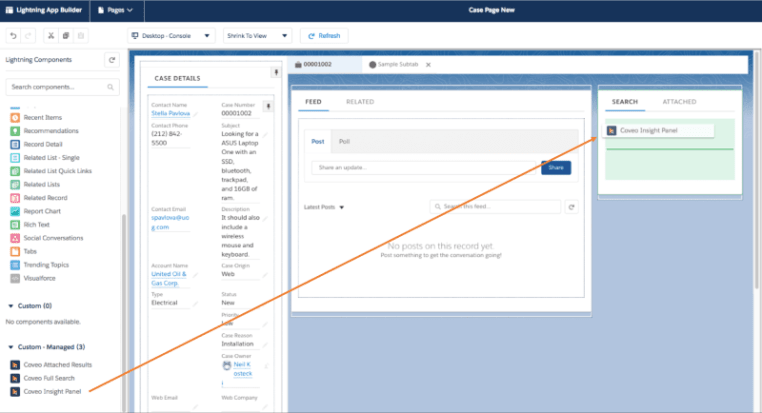
Task: Click the Search components input field
Action: point(62,88)
